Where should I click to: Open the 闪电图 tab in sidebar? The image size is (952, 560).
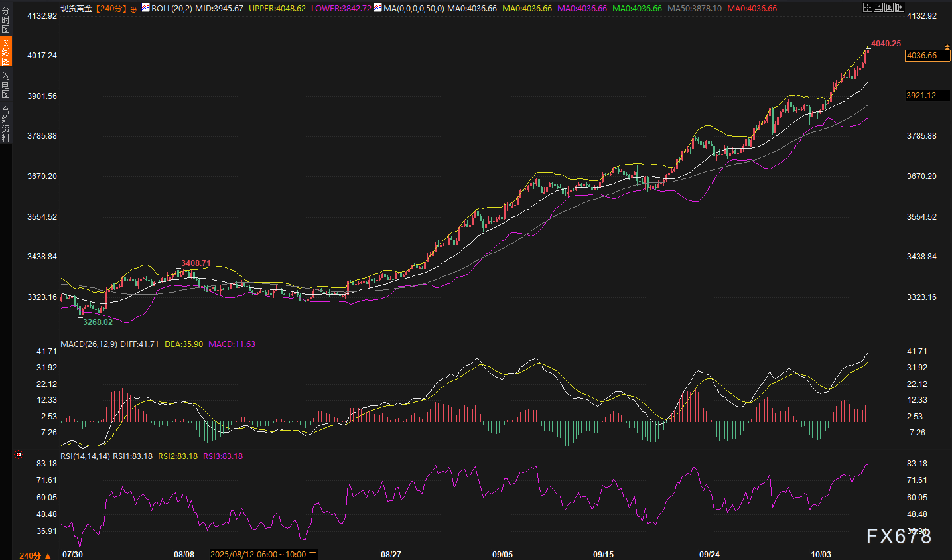[x=5, y=85]
